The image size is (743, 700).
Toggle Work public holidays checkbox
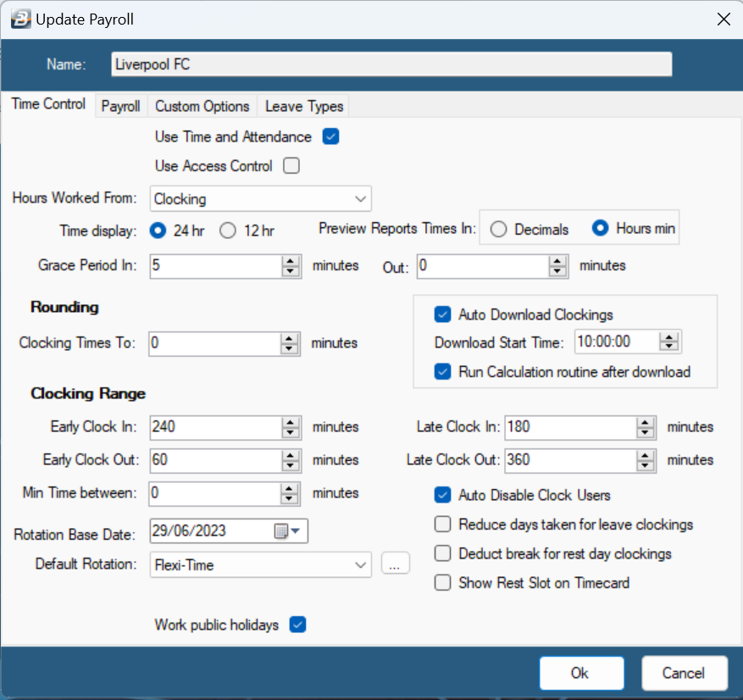click(297, 625)
